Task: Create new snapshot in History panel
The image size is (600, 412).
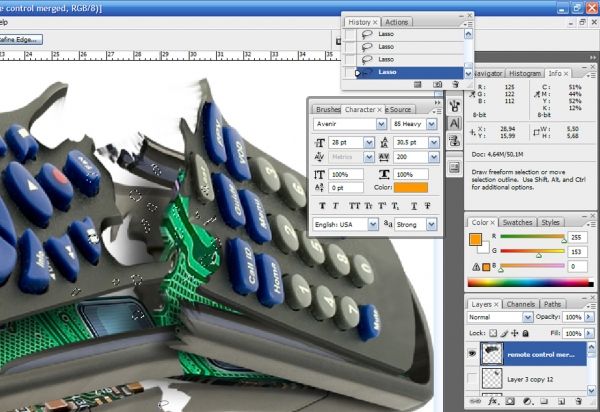Action: point(437,85)
